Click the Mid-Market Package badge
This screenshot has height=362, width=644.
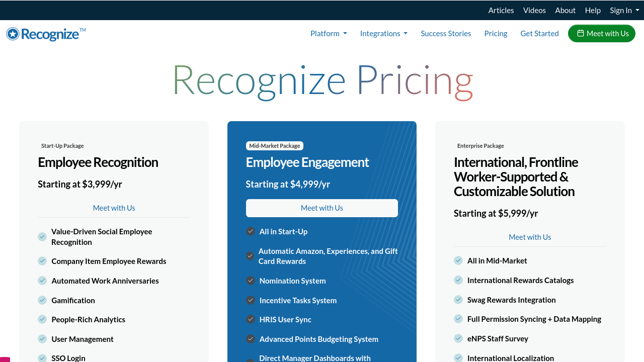275,146
